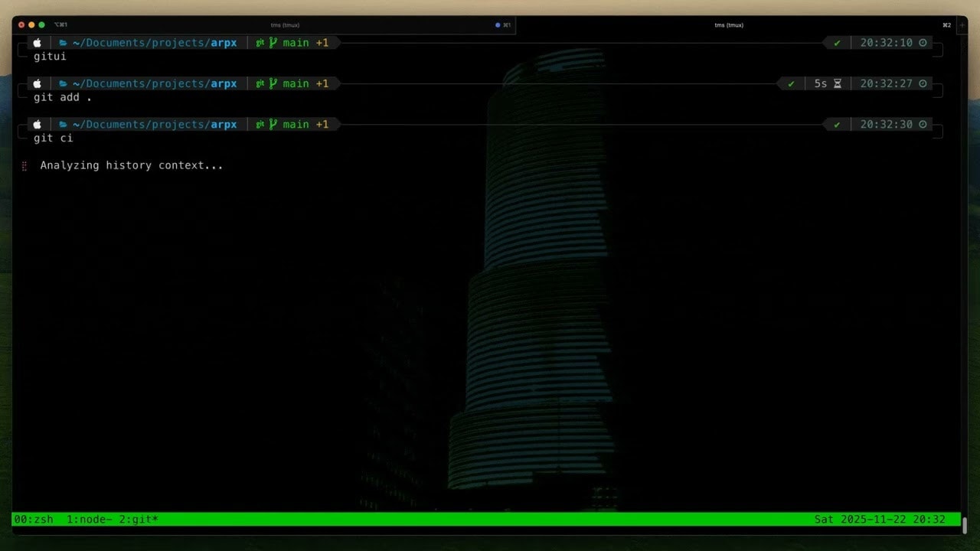Click the spinner icon beside 'Analyzing history context'
This screenshot has height=551, width=980.
pyautogui.click(x=24, y=165)
